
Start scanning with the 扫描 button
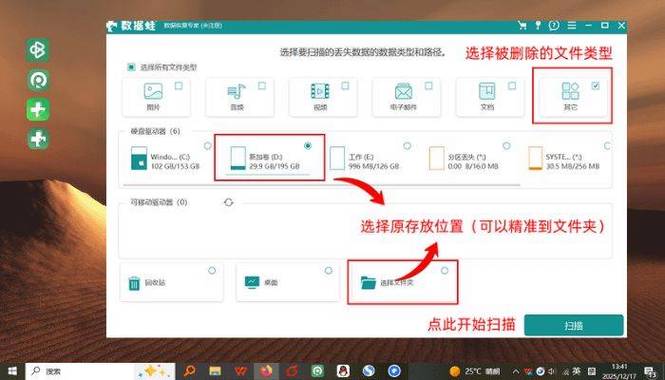tap(574, 325)
